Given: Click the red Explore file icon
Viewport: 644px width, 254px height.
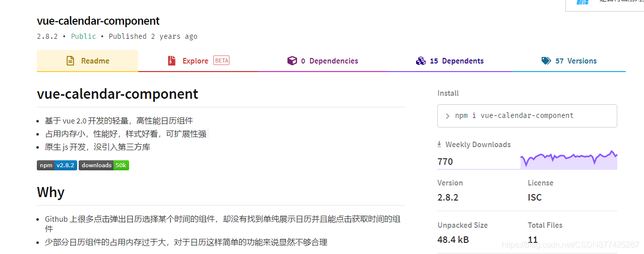Looking at the screenshot, I should coord(172,61).
